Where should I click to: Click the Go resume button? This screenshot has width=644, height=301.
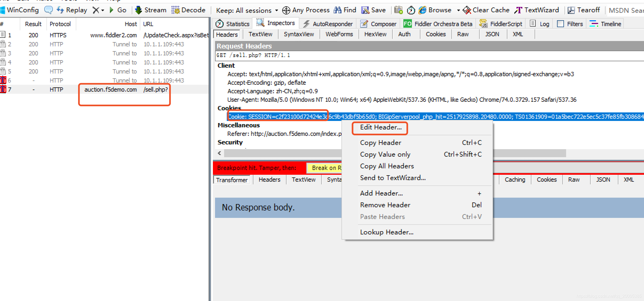(x=118, y=10)
